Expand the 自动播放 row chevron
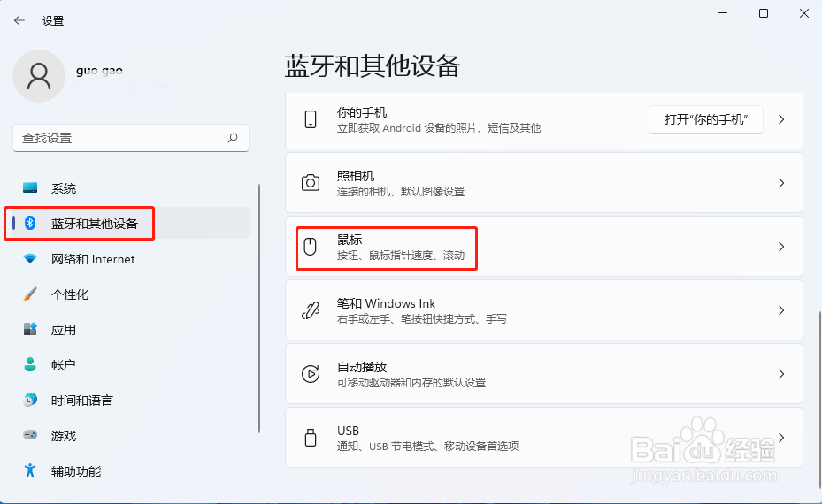 click(781, 374)
